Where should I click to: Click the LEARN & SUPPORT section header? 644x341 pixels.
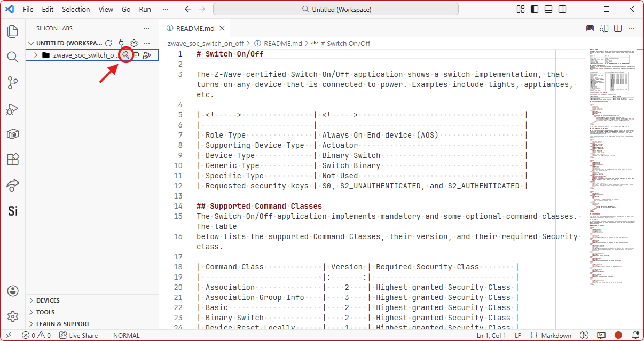coord(60,323)
